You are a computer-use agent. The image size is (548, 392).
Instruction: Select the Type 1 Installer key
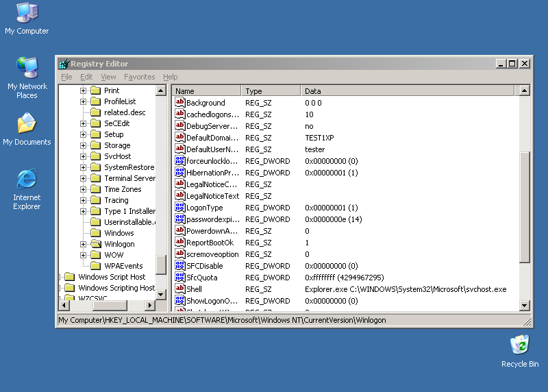click(x=129, y=211)
